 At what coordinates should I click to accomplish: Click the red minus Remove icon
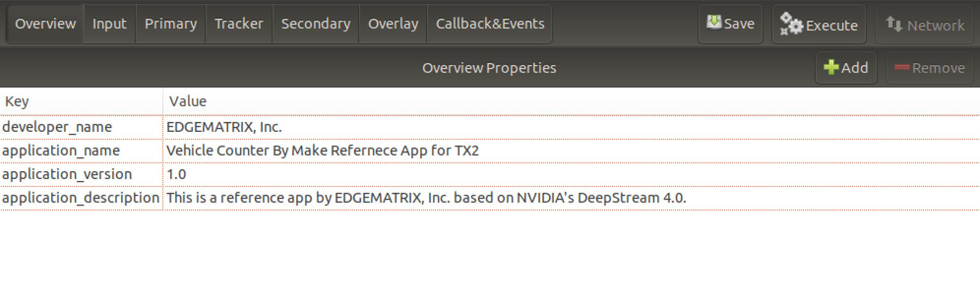click(902, 67)
